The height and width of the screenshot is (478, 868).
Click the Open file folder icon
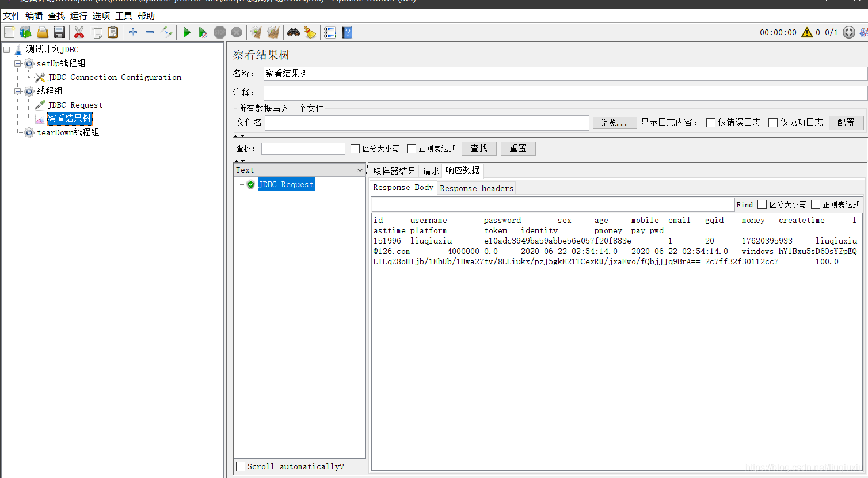click(42, 32)
